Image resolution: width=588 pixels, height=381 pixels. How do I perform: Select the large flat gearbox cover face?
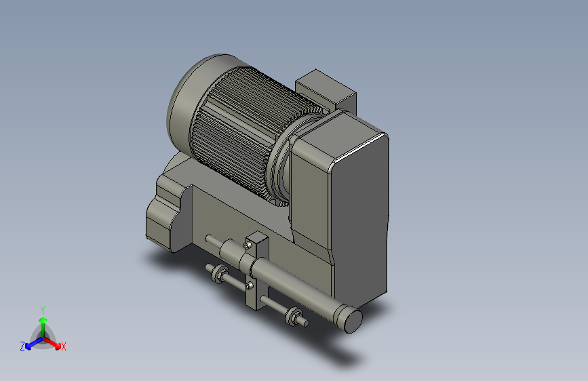[359, 221]
